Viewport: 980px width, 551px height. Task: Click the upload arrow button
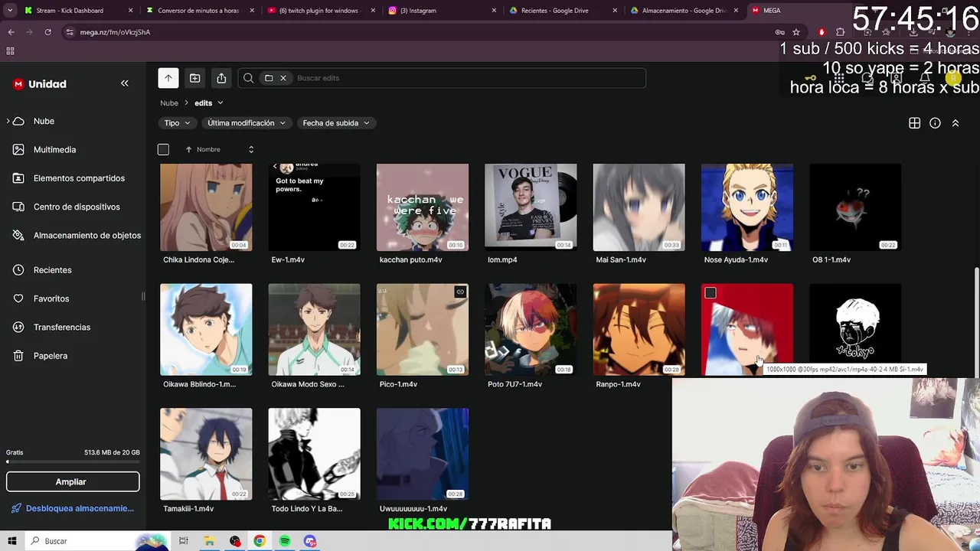[x=168, y=78]
